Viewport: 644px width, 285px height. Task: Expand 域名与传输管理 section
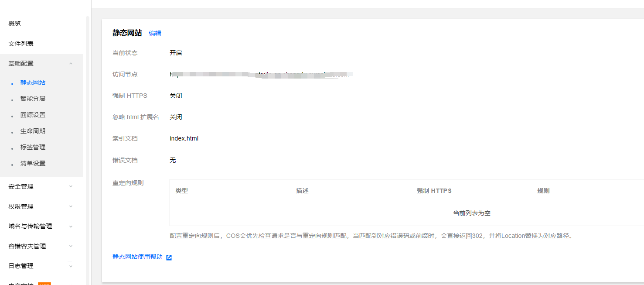pyautogui.click(x=71, y=227)
